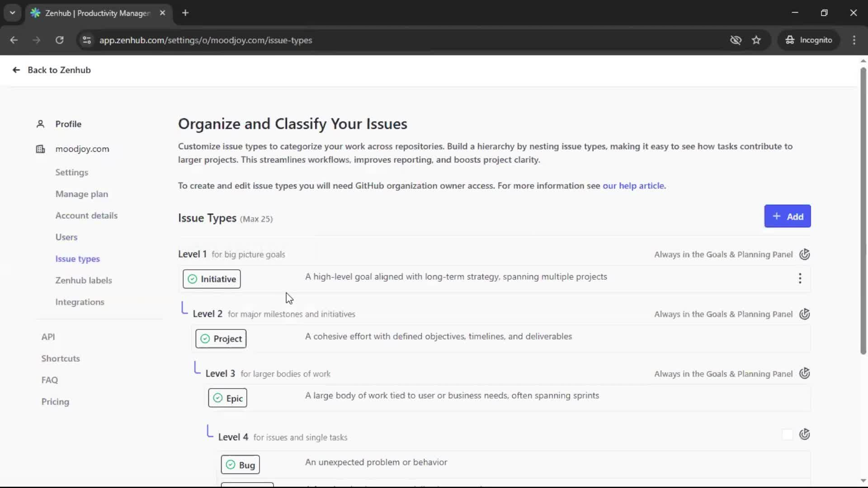868x488 pixels.
Task: Click the Level 1 goals panel icon
Action: pos(804,254)
